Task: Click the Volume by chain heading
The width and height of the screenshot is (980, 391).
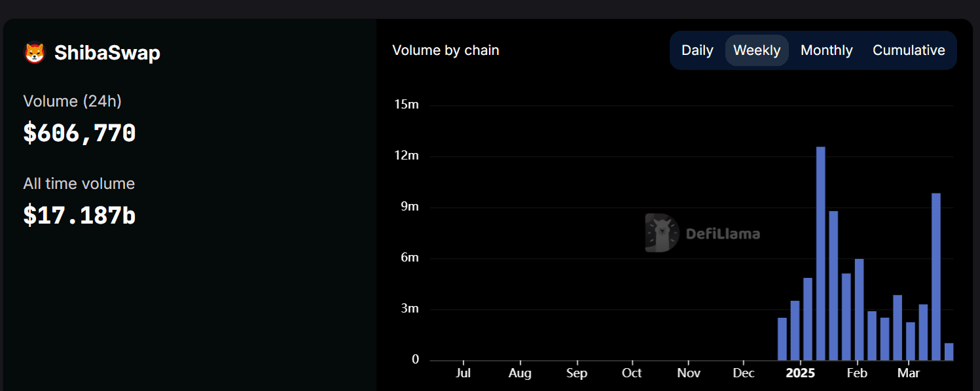Action: tap(445, 50)
